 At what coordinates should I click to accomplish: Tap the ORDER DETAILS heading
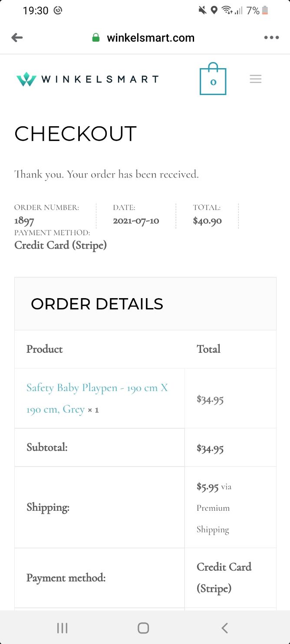click(x=97, y=304)
